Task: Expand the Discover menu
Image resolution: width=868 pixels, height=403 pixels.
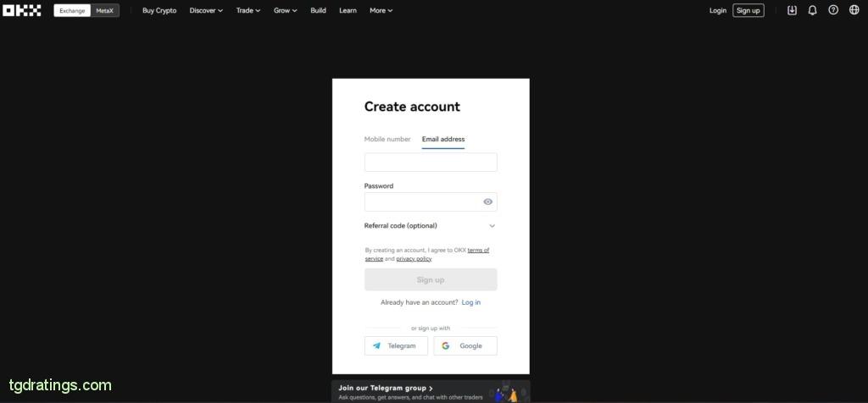Action: click(x=206, y=10)
